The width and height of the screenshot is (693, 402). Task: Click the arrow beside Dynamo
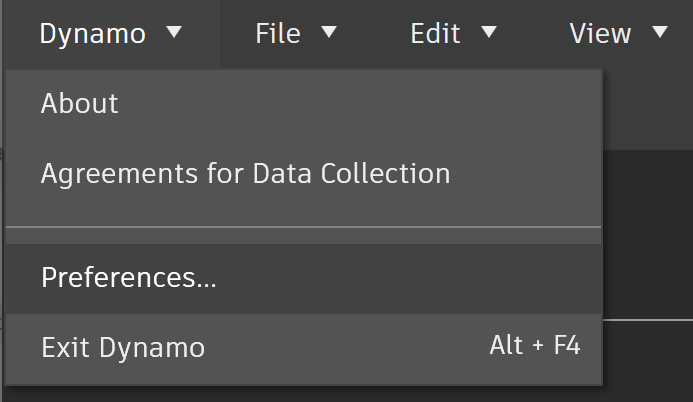174,33
